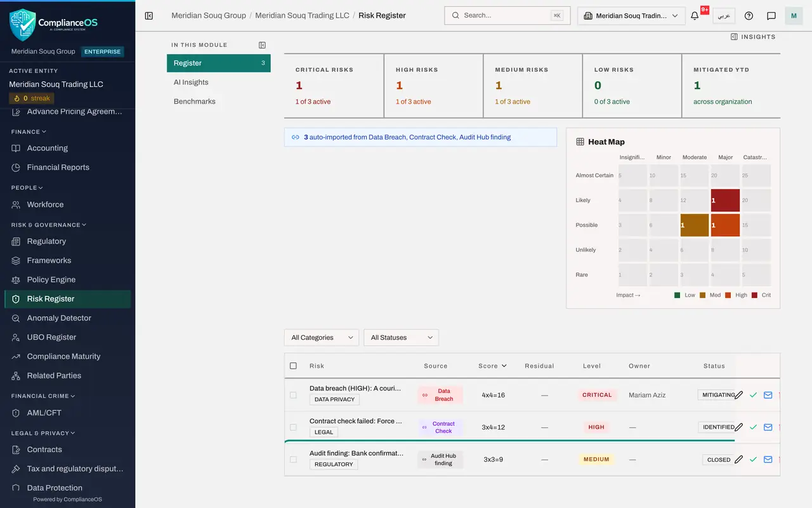Screen dimensions: 812x508
Task: Mark the Contract check risk with checkmark icon
Action: coord(753,427)
